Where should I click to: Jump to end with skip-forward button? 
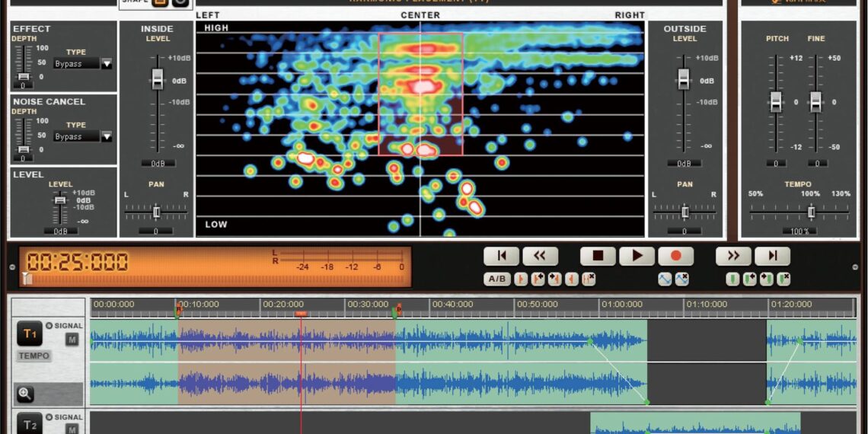(x=772, y=256)
